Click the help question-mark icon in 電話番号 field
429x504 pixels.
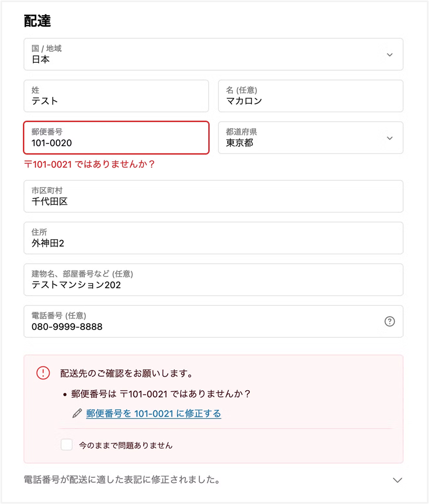(x=390, y=322)
